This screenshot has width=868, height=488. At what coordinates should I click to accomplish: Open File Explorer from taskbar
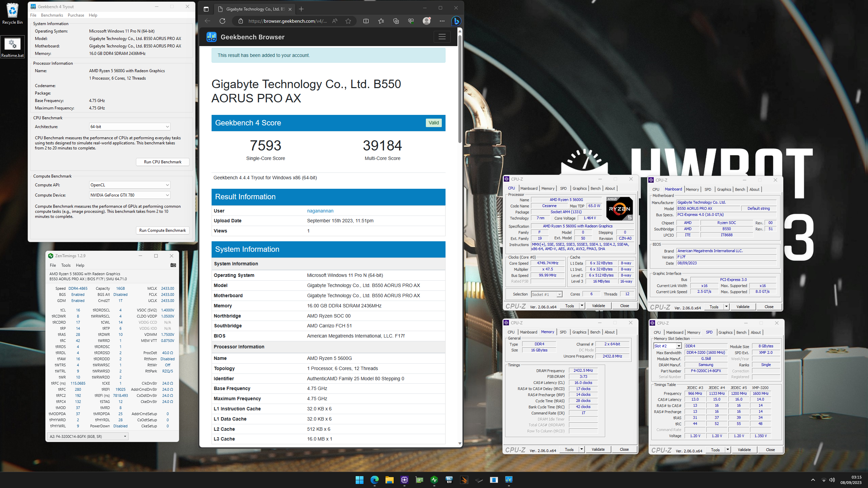point(389,480)
